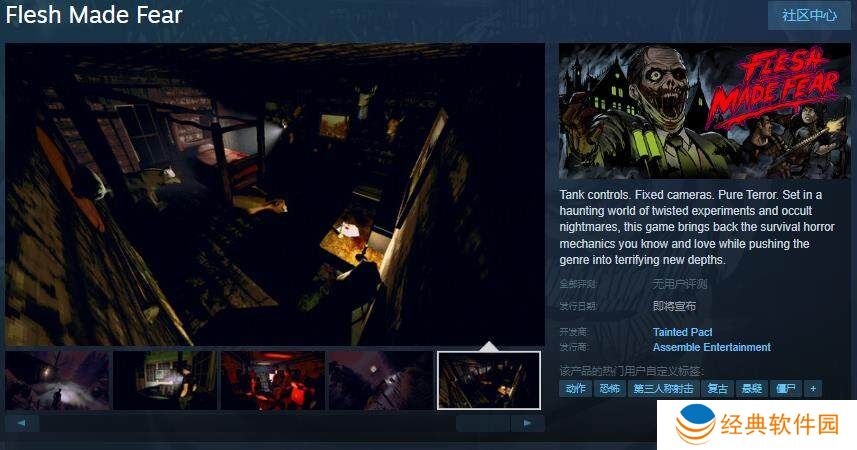
Task: Select the first screenshot thumbnail
Action: (x=57, y=380)
